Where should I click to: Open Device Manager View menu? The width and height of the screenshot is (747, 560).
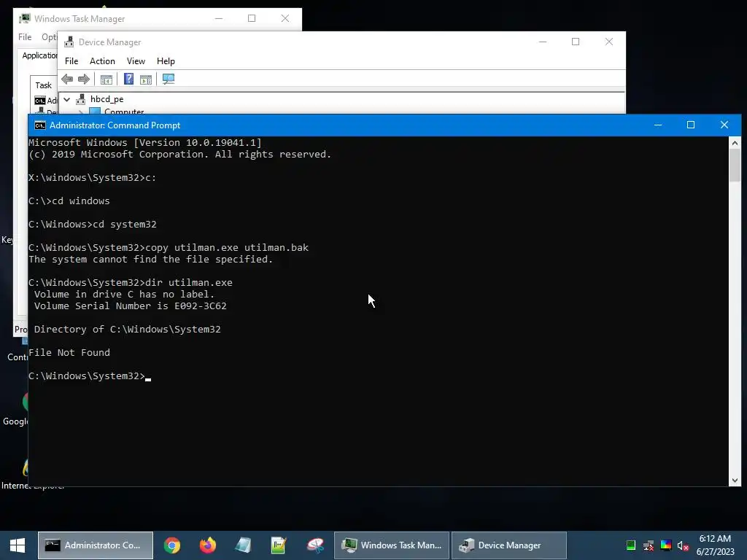coord(136,61)
